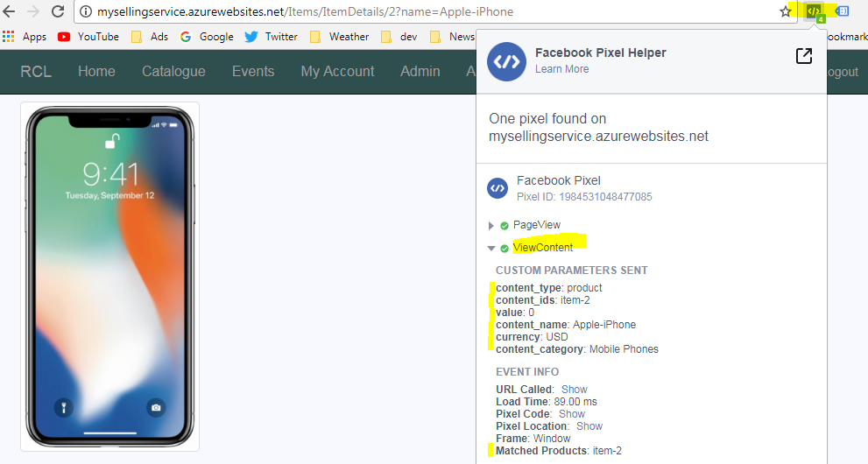Click the iPhone product image

point(110,277)
